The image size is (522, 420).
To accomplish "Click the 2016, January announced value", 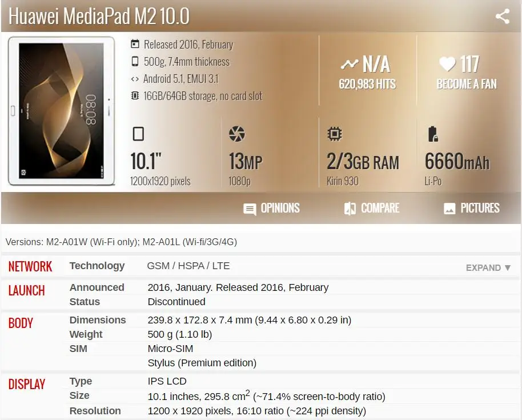I will 238,287.
